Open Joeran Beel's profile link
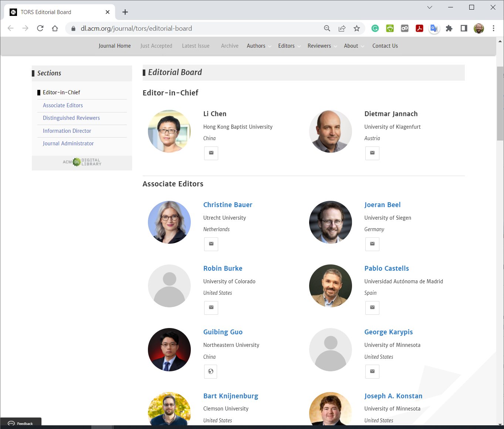 [x=382, y=205]
